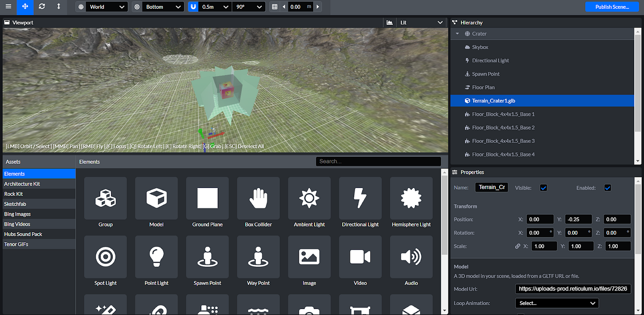
Task: Open the hamburger main menu
Action: click(x=8, y=7)
